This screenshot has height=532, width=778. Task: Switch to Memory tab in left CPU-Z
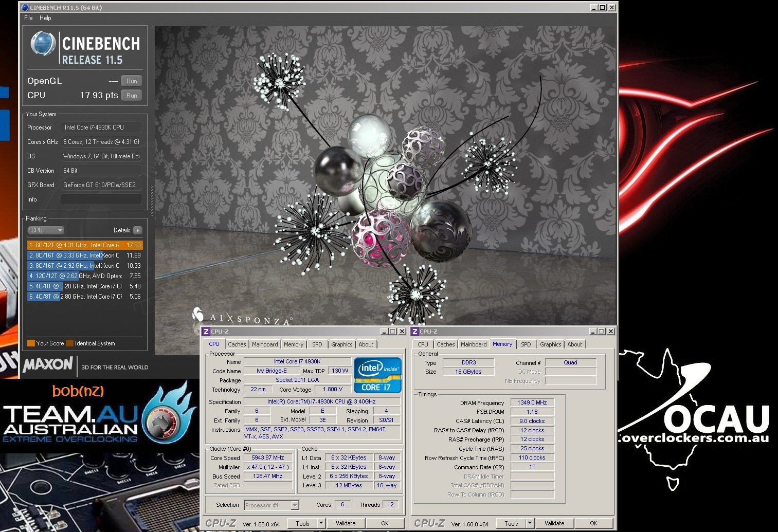[294, 344]
